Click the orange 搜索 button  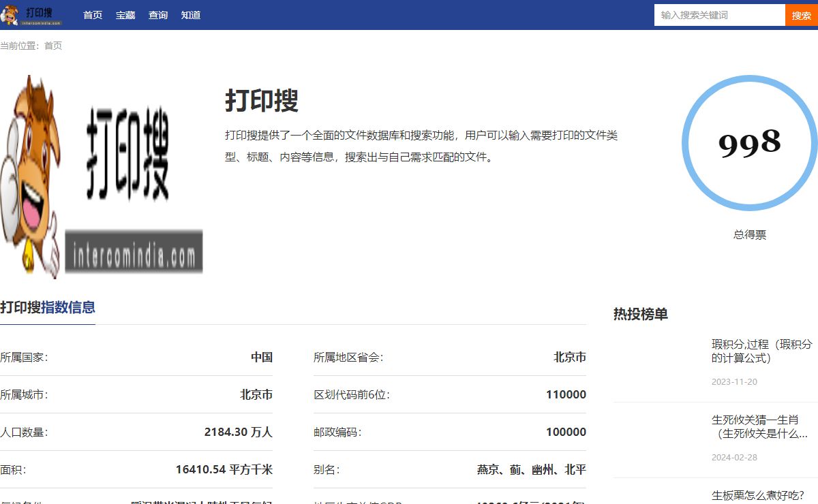click(x=802, y=15)
